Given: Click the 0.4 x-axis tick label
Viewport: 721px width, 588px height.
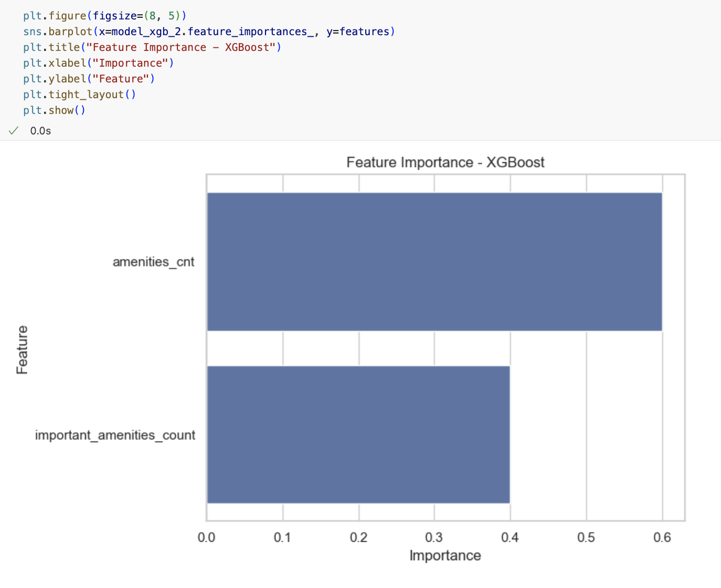Looking at the screenshot, I should (510, 538).
